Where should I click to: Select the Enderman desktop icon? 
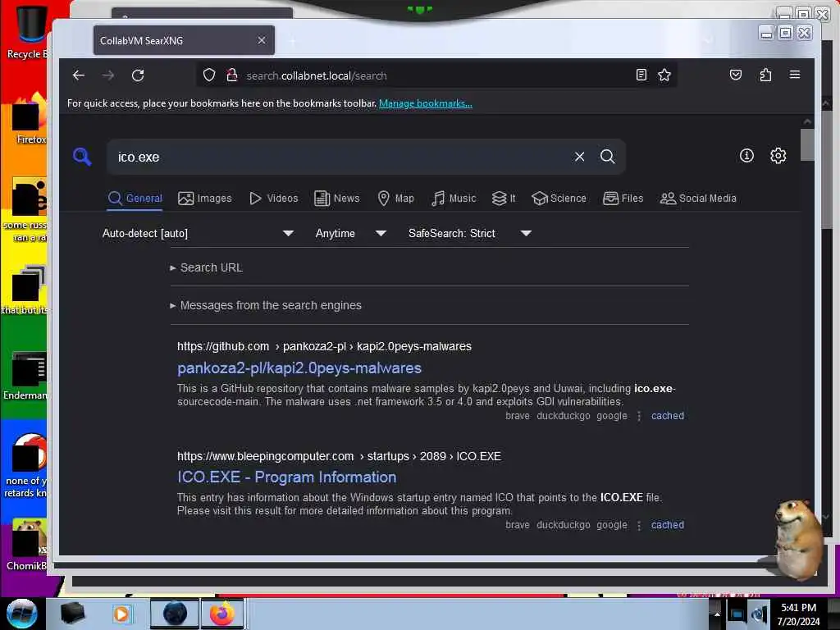(27, 376)
